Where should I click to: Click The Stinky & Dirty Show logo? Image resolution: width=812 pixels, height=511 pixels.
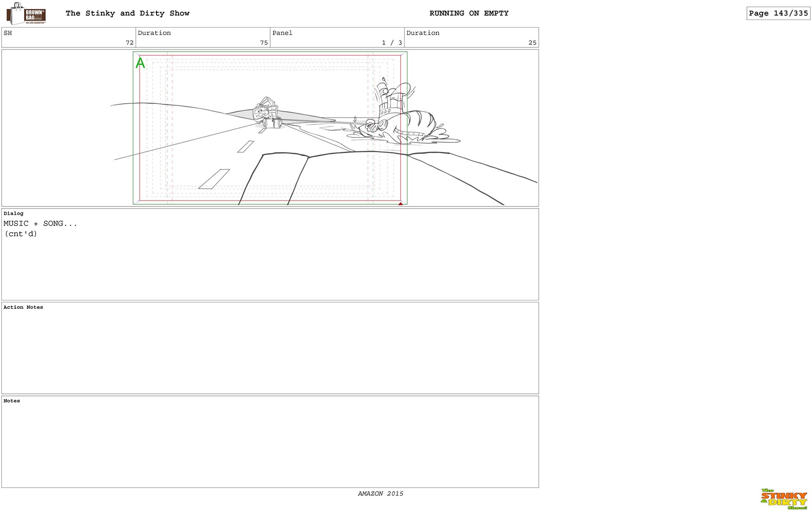784,499
